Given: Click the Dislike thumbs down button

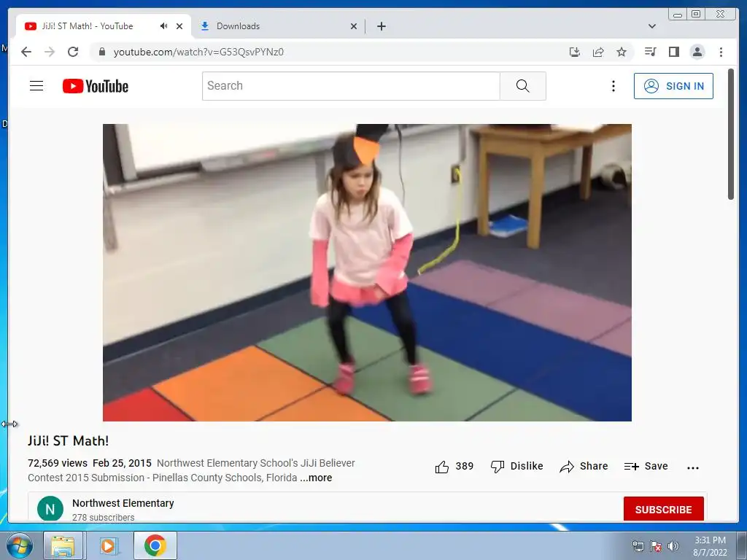Looking at the screenshot, I should coord(517,466).
